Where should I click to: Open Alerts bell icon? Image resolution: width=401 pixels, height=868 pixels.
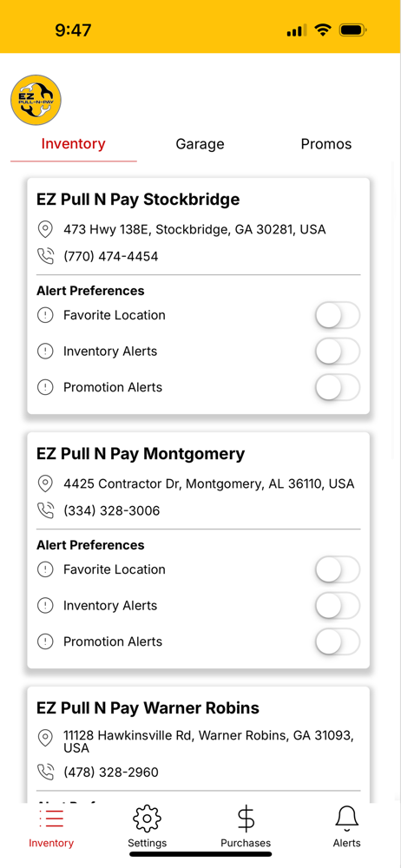(346, 819)
